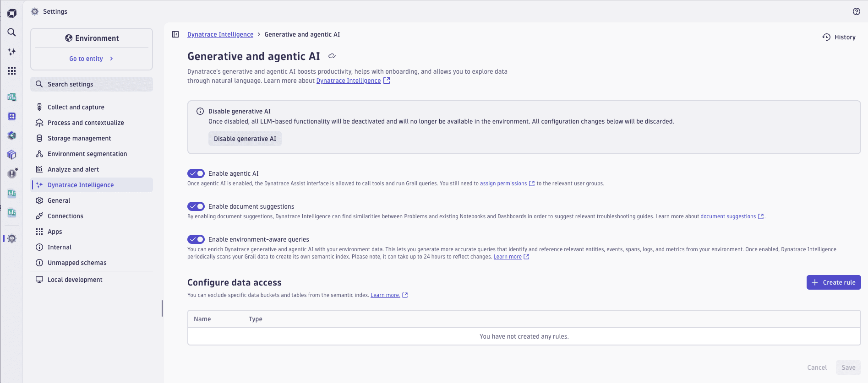Open Dynatrace Intelligence link in the description

tap(349, 81)
